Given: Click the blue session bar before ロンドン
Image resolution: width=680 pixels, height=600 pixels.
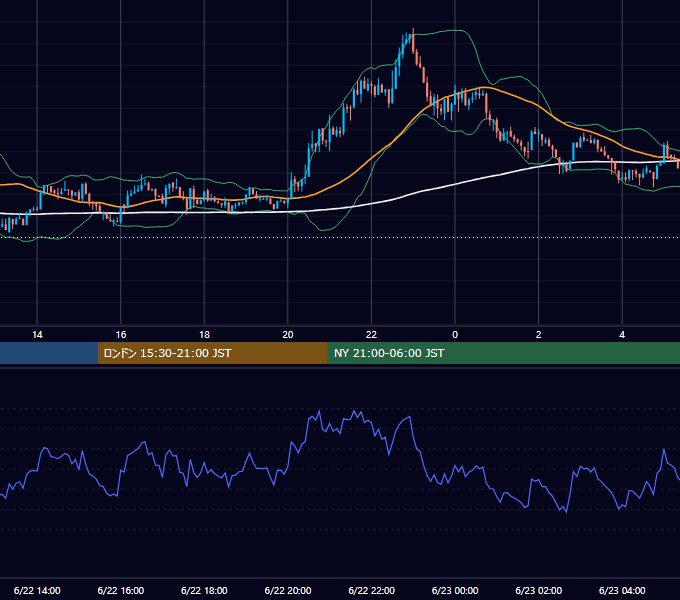Looking at the screenshot, I should pos(49,353).
